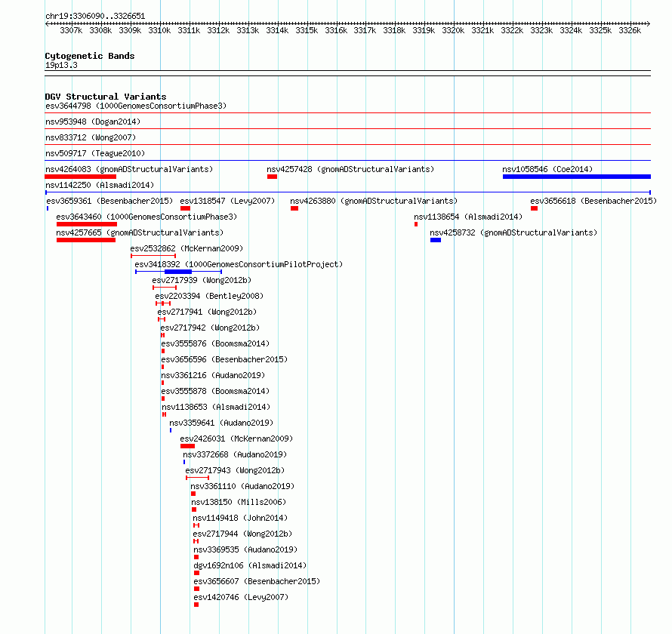Screen dimensions: 672x634
Task: Click the 3320k ruler position
Action: 453,30
